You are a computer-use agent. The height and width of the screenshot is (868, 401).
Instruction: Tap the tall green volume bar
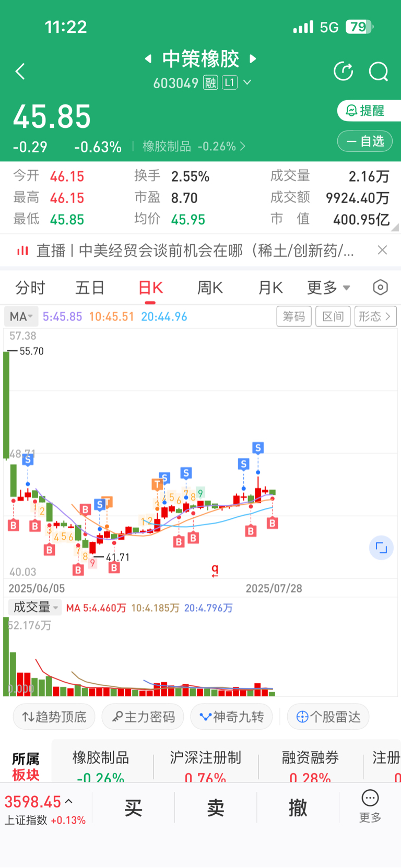(6, 656)
